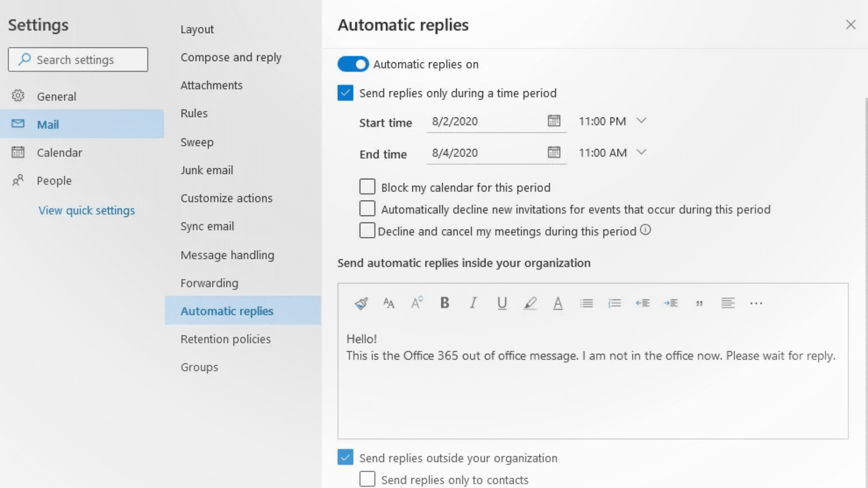The image size is (868, 488).
Task: Insert a bulleted list in the message
Action: [x=586, y=303]
